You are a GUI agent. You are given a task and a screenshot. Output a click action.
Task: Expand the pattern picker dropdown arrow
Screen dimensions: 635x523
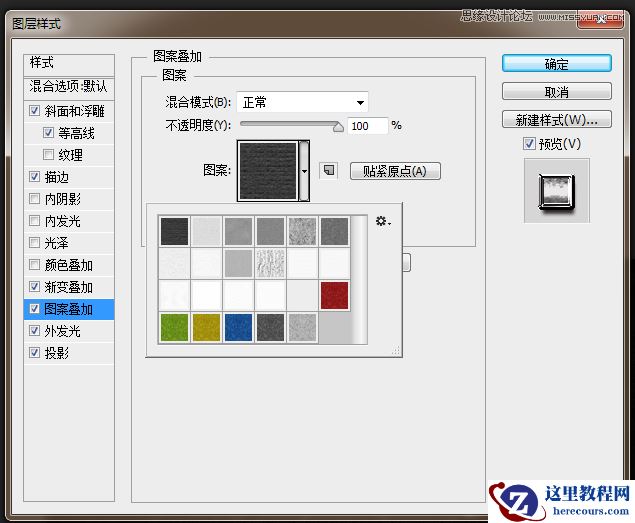click(x=304, y=171)
